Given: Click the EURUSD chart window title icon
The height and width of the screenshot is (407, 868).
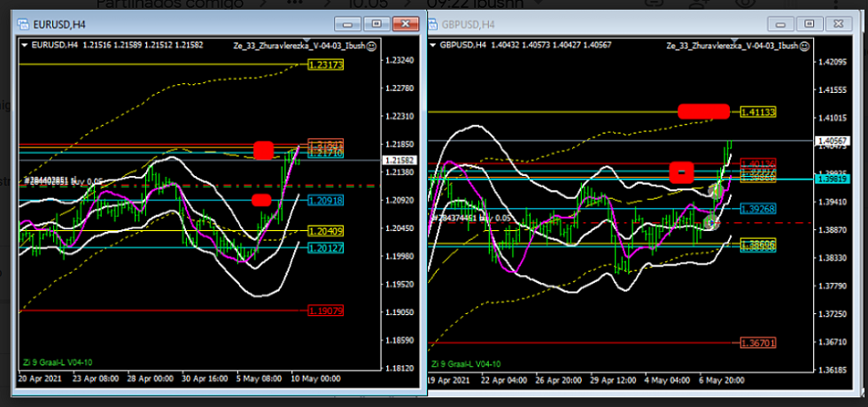Looking at the screenshot, I should [x=22, y=26].
